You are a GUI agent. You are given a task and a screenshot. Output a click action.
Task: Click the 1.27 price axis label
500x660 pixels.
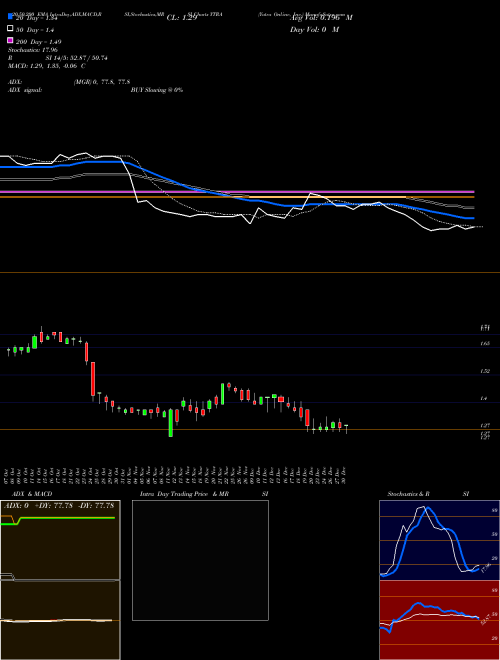(485, 426)
